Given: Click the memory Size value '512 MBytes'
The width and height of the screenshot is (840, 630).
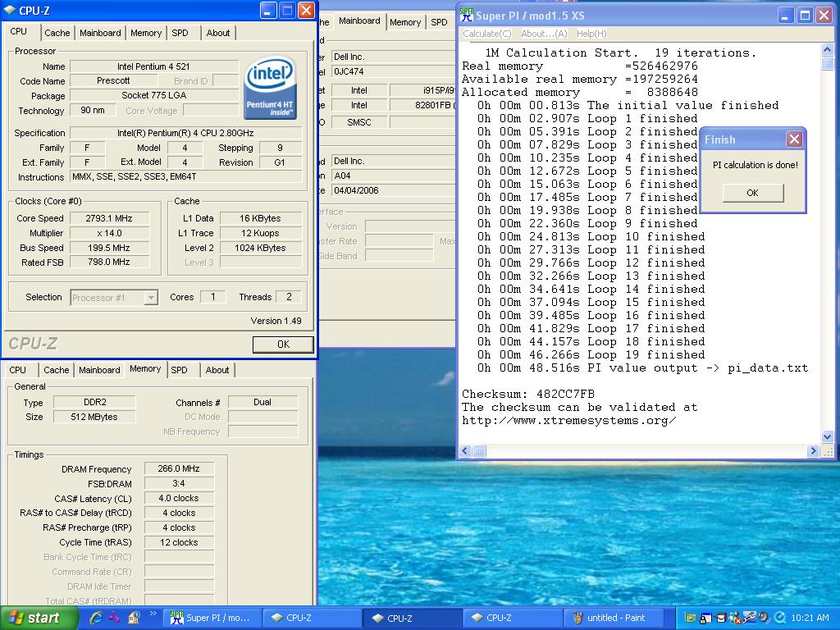Looking at the screenshot, I should point(94,417).
